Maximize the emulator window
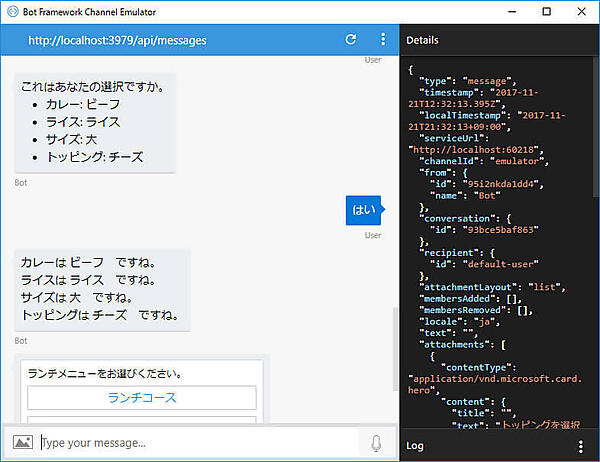The height and width of the screenshot is (462, 600). point(546,12)
